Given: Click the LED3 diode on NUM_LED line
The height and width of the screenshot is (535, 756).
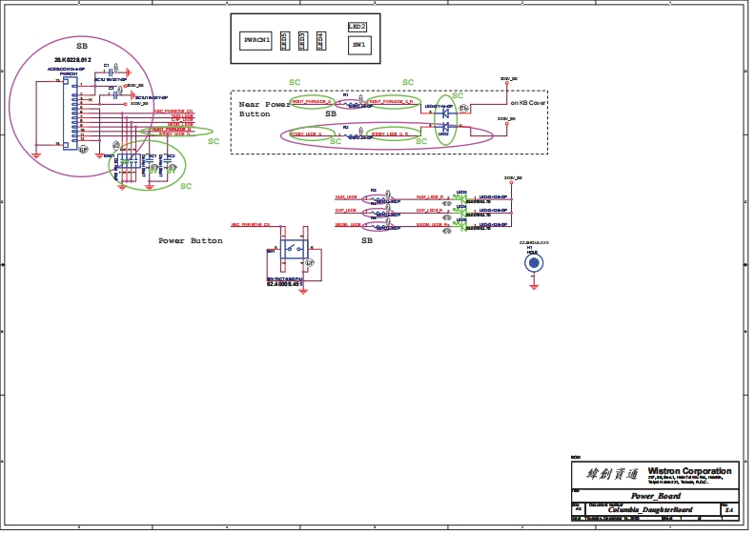Looking at the screenshot, I should click(461, 197).
